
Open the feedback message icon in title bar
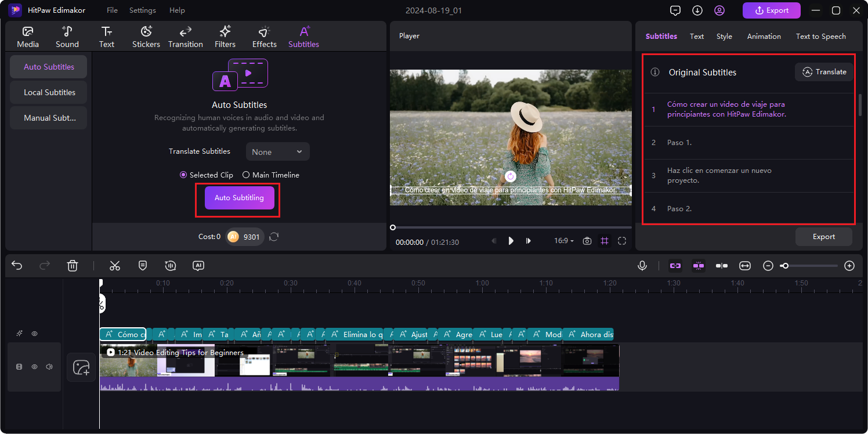pos(675,10)
